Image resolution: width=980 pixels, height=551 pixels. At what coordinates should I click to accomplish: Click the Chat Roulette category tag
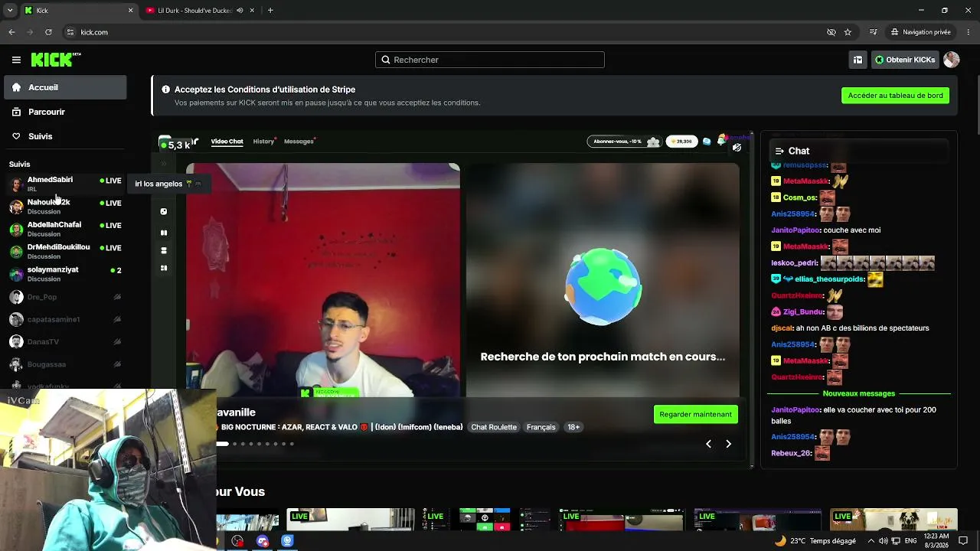[494, 427]
